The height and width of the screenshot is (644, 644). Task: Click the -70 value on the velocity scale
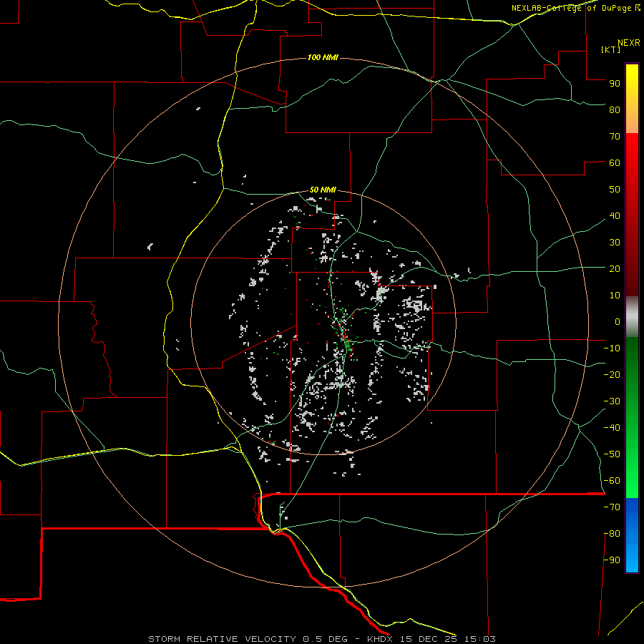tap(612, 507)
